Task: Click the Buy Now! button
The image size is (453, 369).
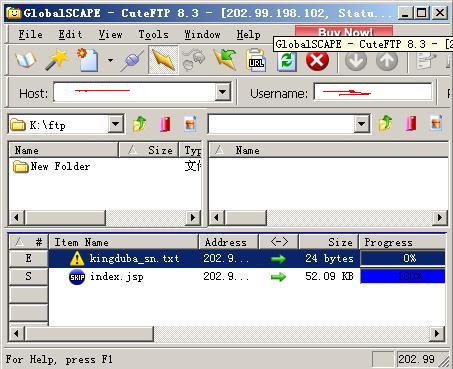Action: (344, 31)
